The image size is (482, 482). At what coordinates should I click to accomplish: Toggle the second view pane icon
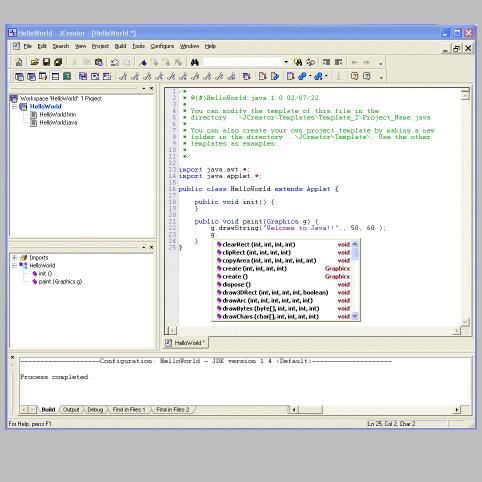31,77
